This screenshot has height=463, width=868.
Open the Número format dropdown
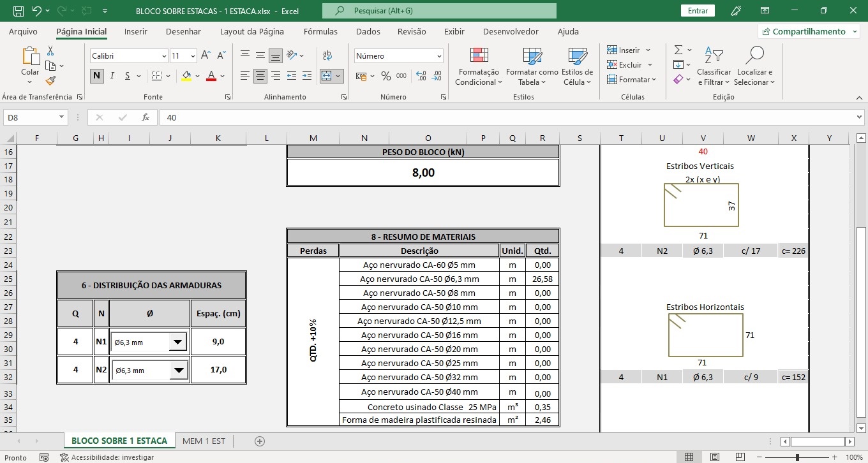(x=439, y=56)
